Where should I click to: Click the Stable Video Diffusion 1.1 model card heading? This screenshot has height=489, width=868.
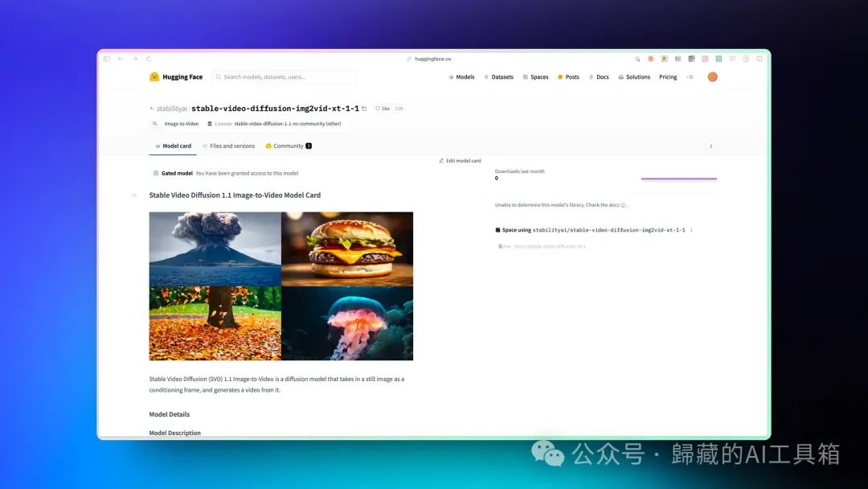(235, 195)
